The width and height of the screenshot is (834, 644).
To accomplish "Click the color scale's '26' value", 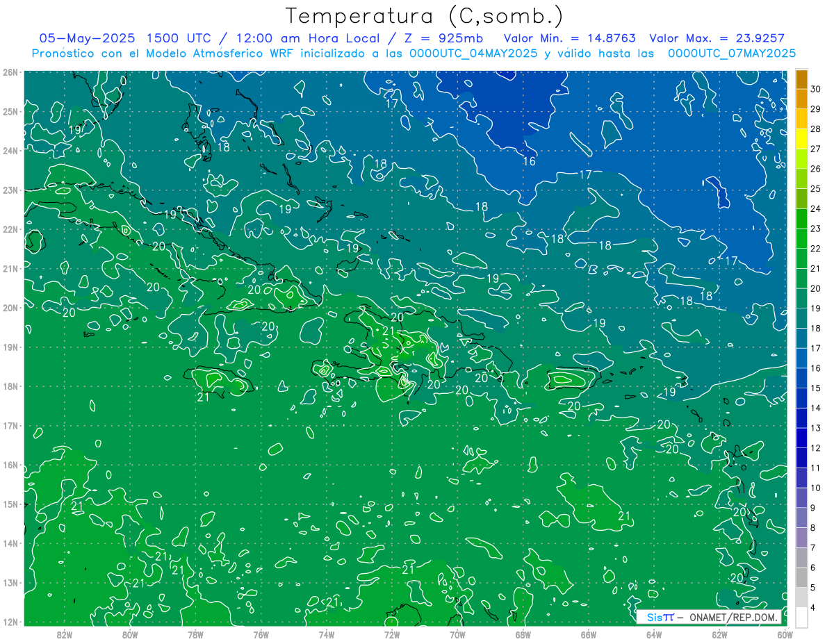I will 816,169.
